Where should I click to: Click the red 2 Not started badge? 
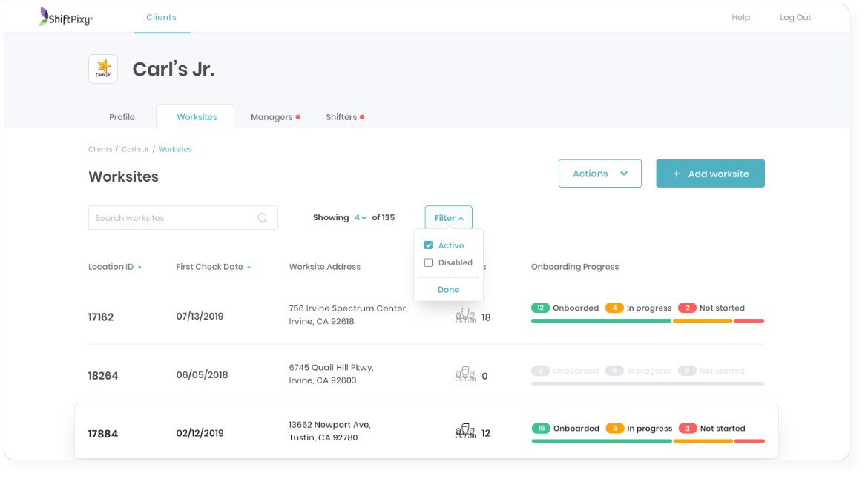click(x=687, y=308)
